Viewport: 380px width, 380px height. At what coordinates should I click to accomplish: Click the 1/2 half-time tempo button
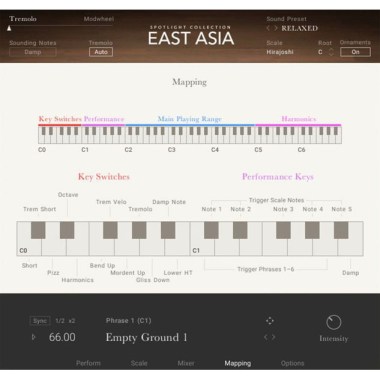(x=60, y=321)
